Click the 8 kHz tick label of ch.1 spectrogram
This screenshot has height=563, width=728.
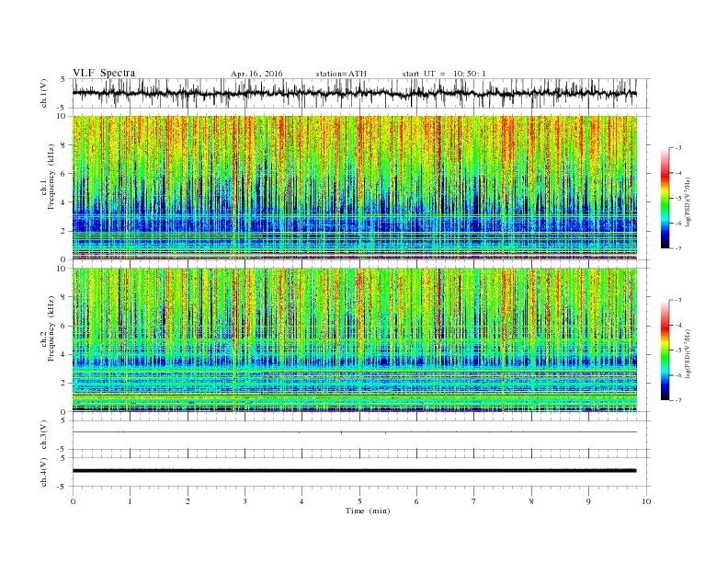pyautogui.click(x=64, y=145)
